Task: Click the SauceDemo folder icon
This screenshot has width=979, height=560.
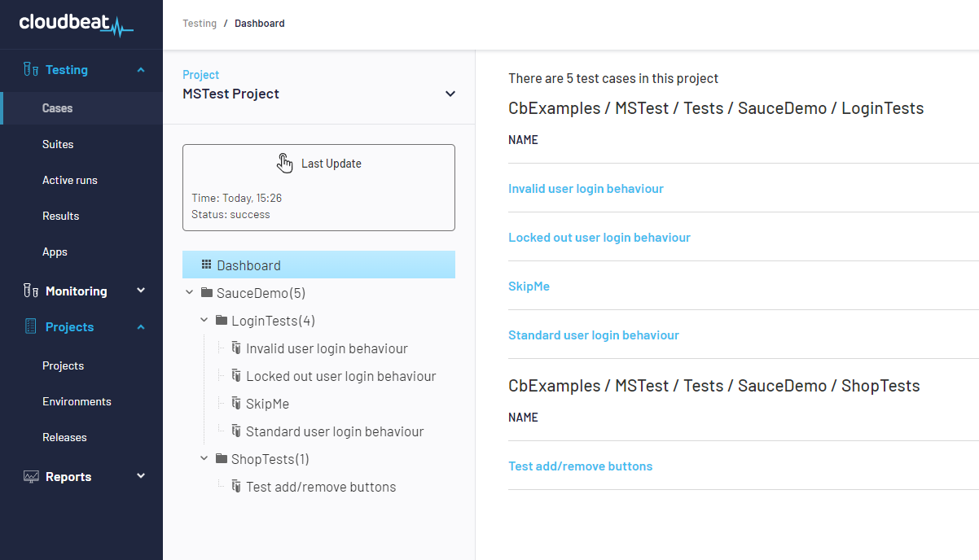Action: coord(207,293)
